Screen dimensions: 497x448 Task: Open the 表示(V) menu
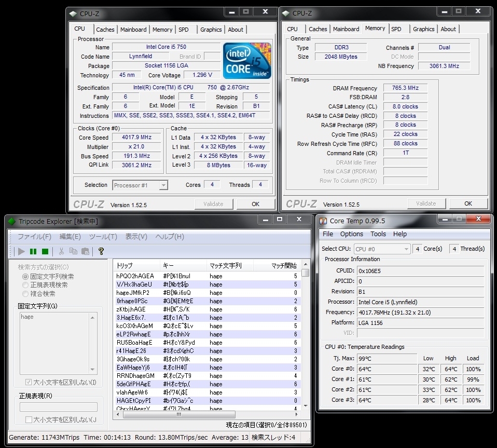pos(136,237)
